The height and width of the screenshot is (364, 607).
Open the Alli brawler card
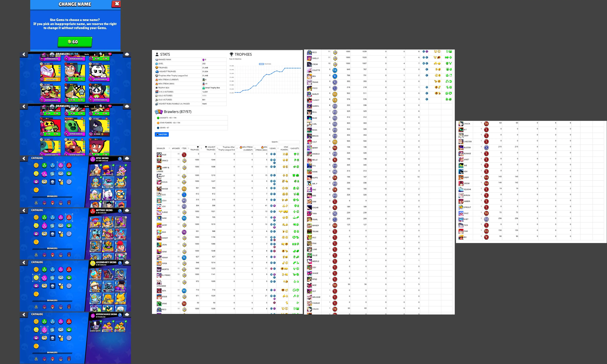coord(51,127)
